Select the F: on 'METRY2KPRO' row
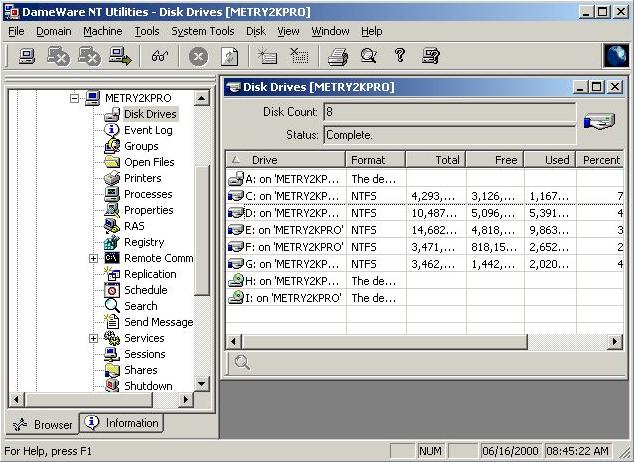634x462 pixels. tap(425, 247)
